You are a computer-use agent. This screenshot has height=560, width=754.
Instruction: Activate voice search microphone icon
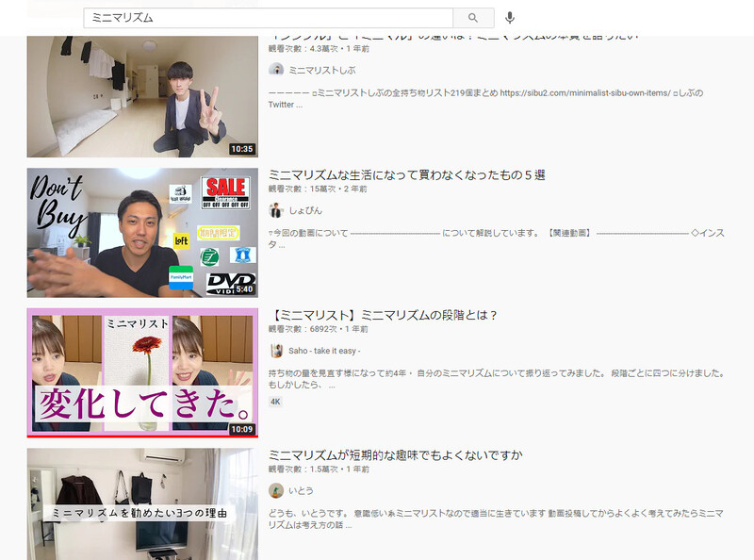510,18
